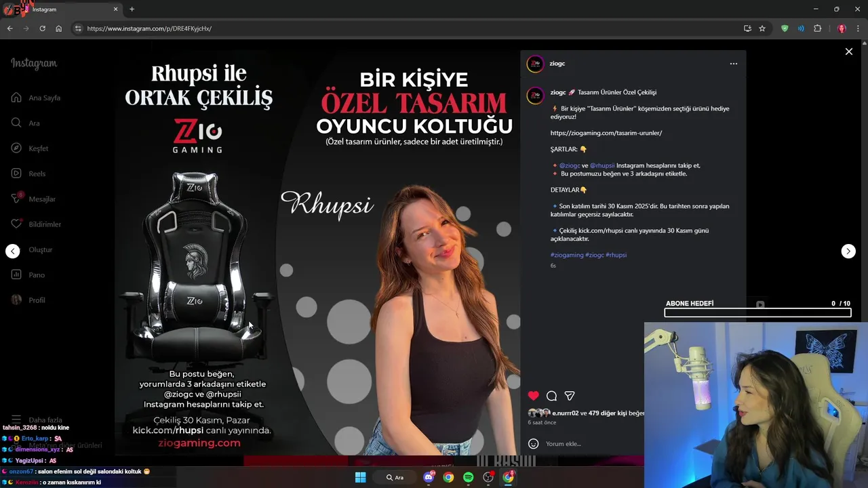Open the @ziogc mention link
This screenshot has width=868, height=488.
pos(570,165)
